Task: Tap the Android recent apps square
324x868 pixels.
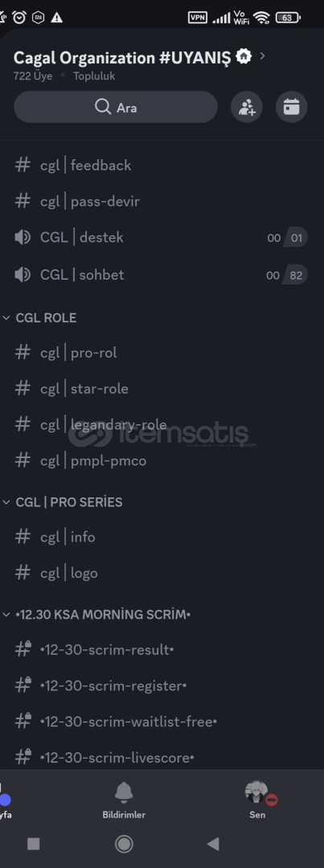Action: (x=33, y=844)
